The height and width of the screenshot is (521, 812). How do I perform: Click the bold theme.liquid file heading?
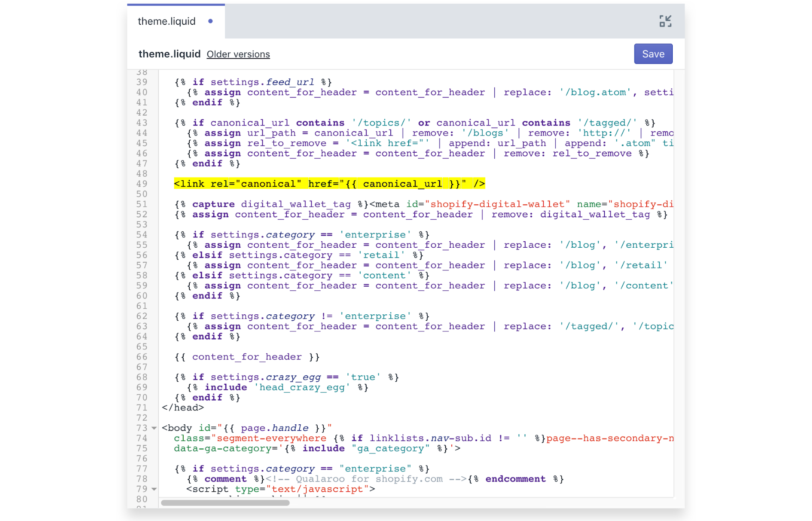(x=169, y=54)
